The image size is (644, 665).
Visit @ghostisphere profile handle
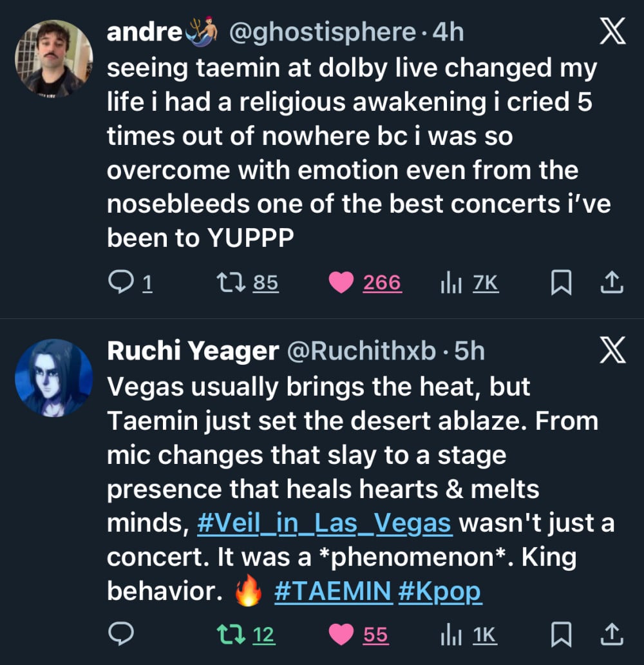pyautogui.click(x=322, y=32)
